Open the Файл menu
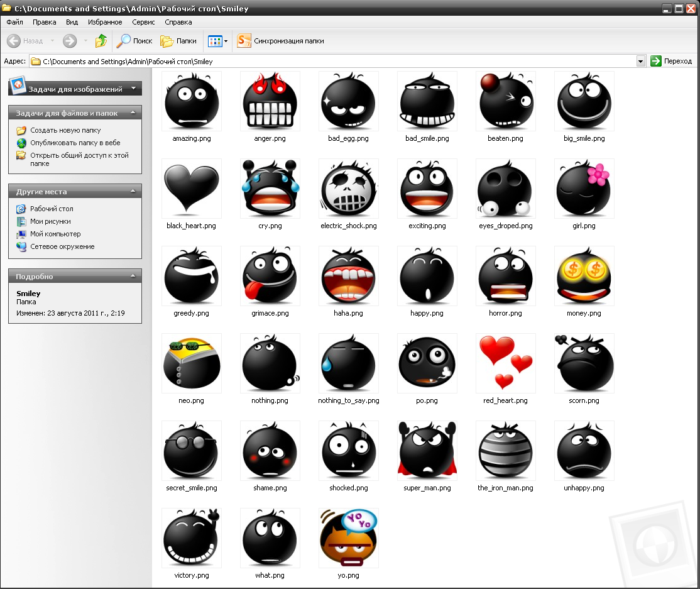Image resolution: width=700 pixels, height=589 pixels. 14,22
